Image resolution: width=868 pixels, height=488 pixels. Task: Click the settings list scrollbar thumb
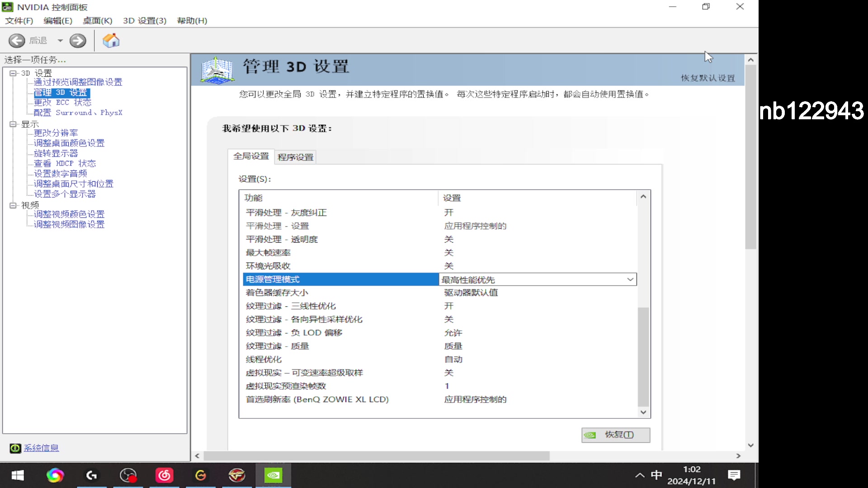[643, 357]
